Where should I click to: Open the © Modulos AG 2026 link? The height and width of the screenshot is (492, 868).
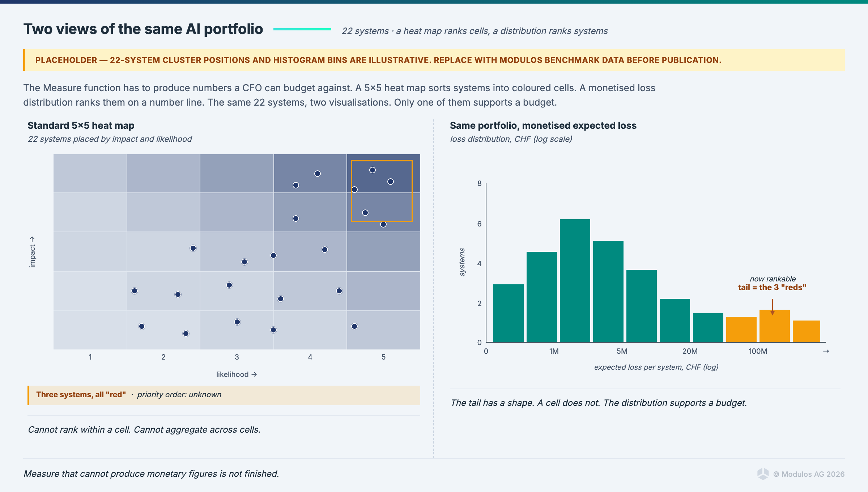point(809,474)
